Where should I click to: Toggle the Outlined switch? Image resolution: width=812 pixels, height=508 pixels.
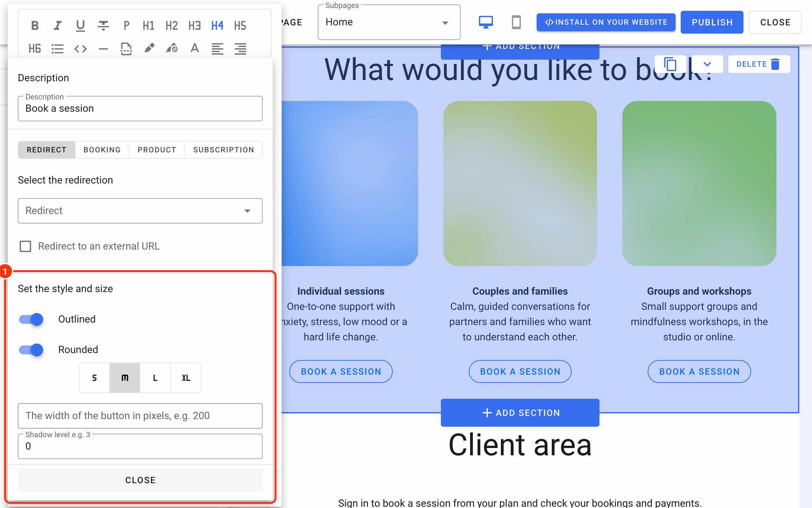point(31,319)
